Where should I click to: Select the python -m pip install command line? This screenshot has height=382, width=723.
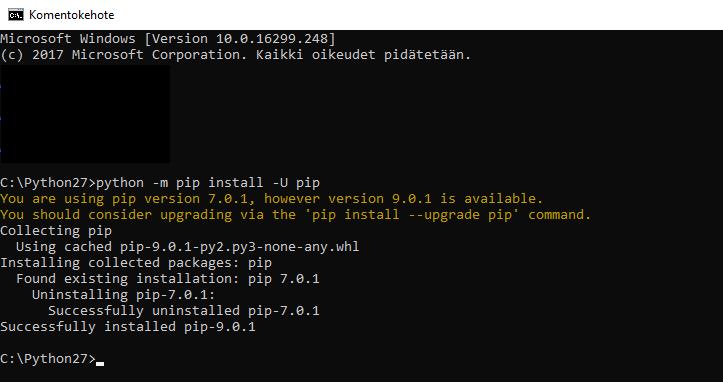pyautogui.click(x=160, y=183)
